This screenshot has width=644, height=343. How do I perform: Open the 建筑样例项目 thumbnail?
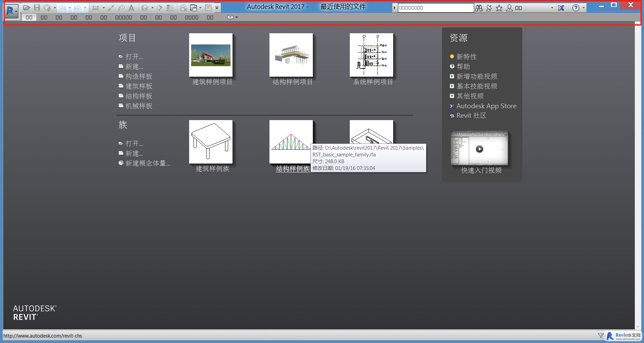coord(211,55)
